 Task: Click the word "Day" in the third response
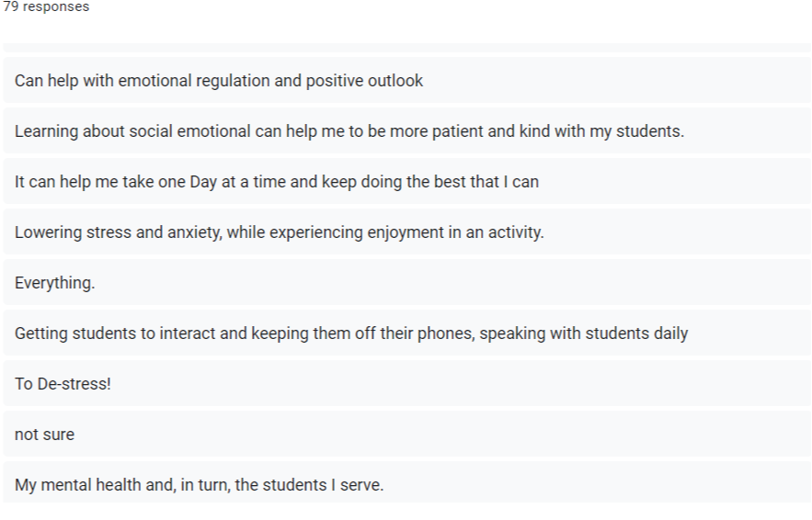coord(203,182)
